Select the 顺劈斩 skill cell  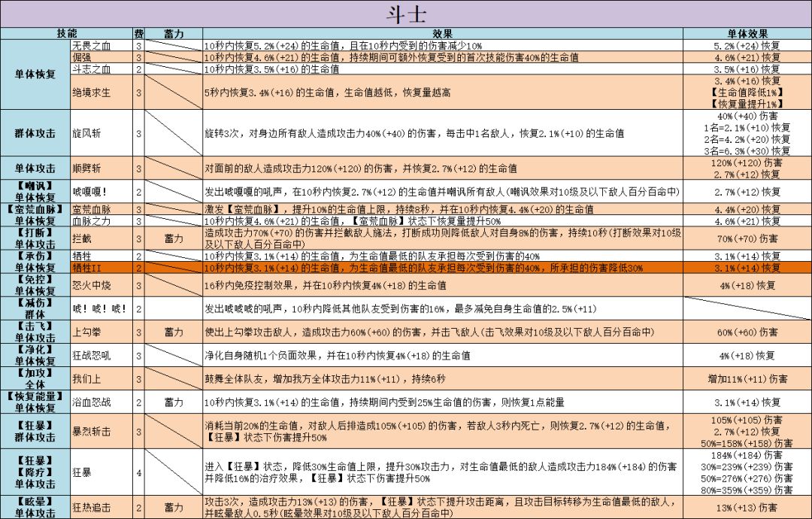(x=101, y=168)
